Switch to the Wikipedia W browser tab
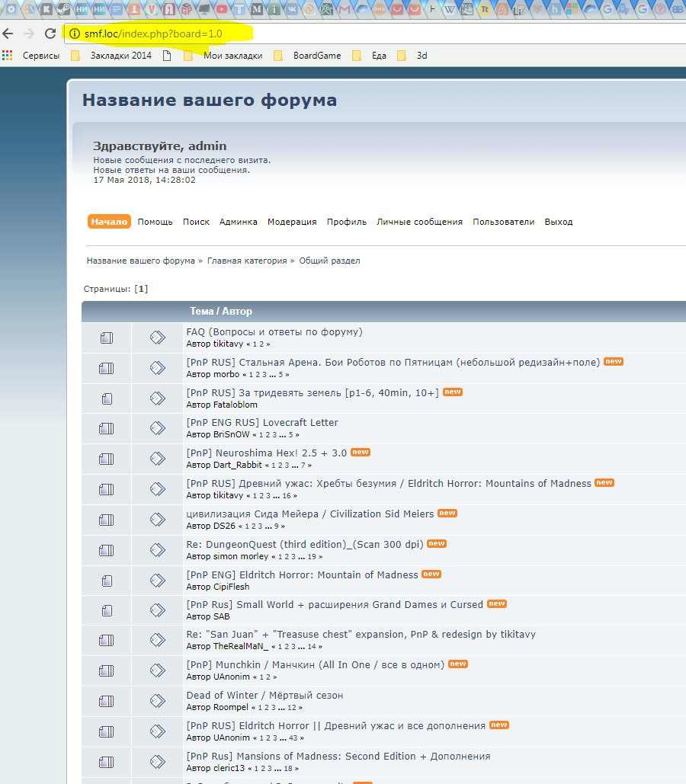 (449, 8)
